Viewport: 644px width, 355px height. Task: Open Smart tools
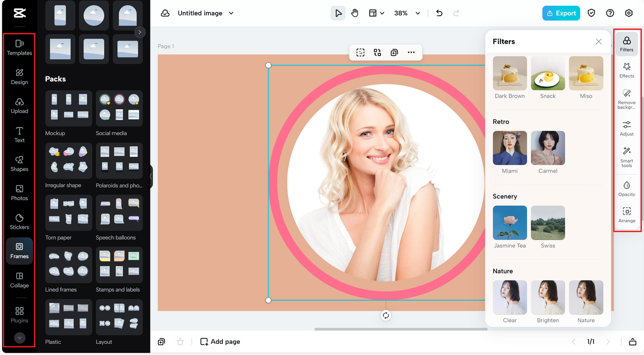[x=627, y=157]
